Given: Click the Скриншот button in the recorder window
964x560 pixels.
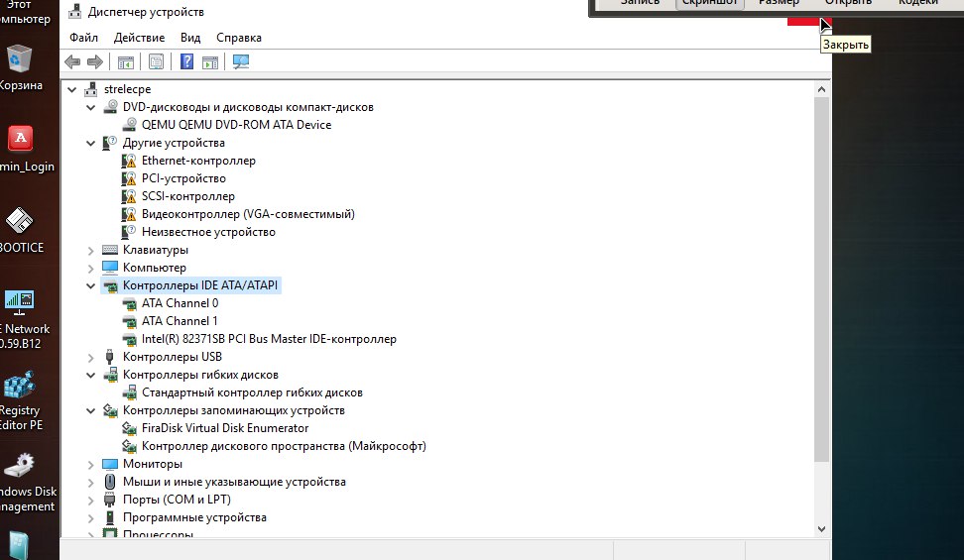Looking at the screenshot, I should (709, 4).
